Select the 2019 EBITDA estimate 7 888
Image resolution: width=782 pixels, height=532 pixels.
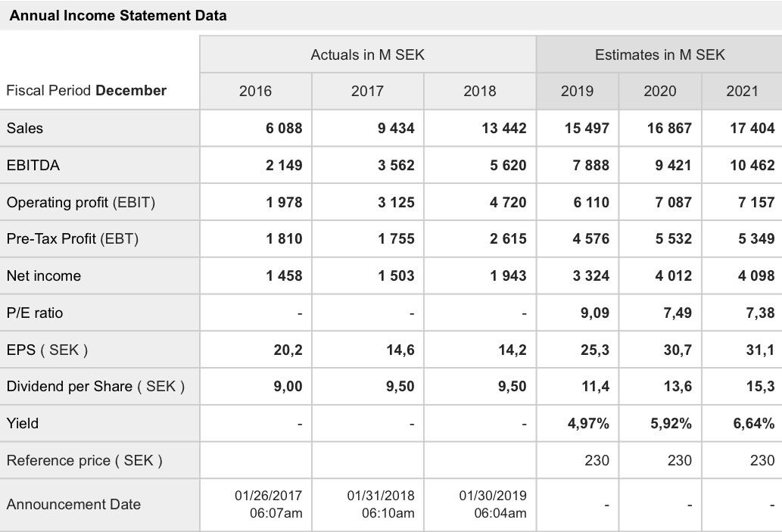(x=591, y=165)
